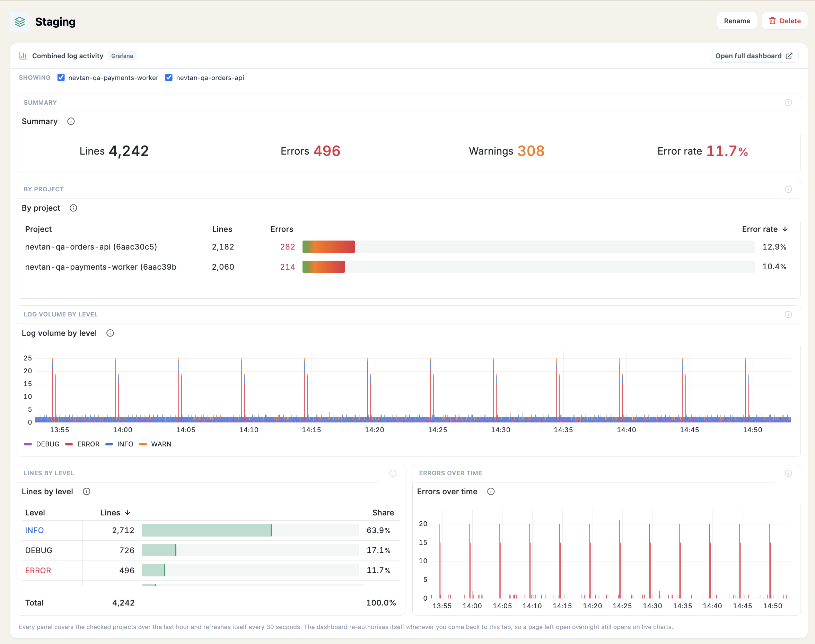Click the info icon in LOG VOLUME BY LEVEL header
Viewport: 815px width, 644px height.
click(x=788, y=314)
